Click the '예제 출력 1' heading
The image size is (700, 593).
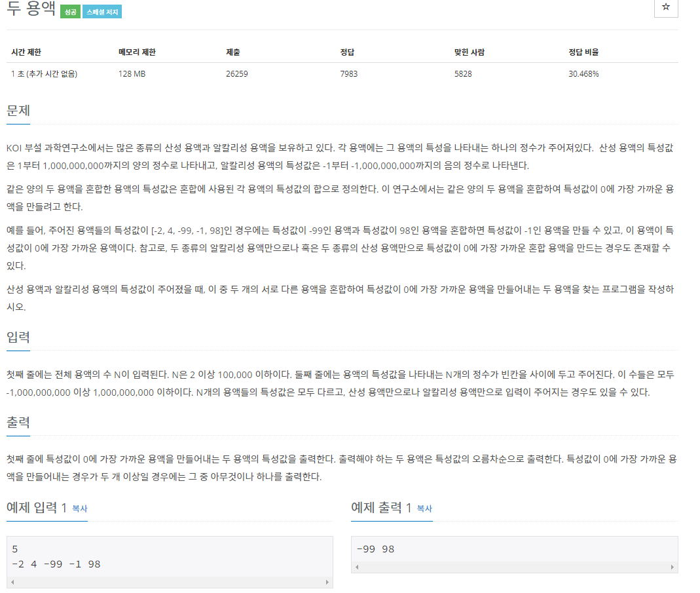381,508
